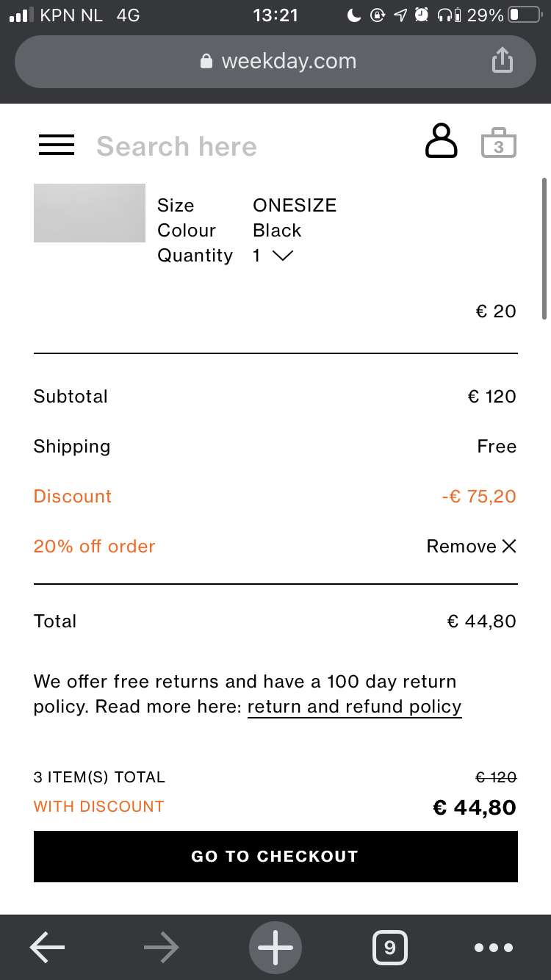
Task: Expand the Quantity dropdown chevron
Action: (282, 256)
